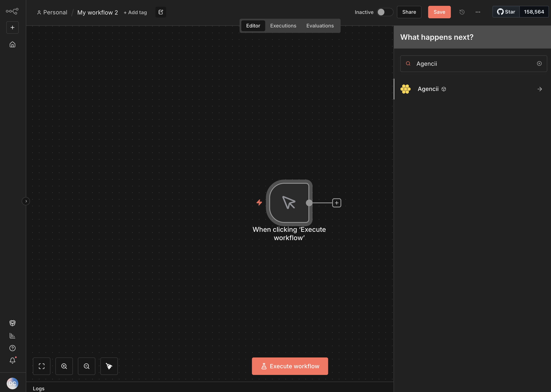The image size is (551, 392).
Task: Zoom out on the canvas
Action: click(x=86, y=366)
